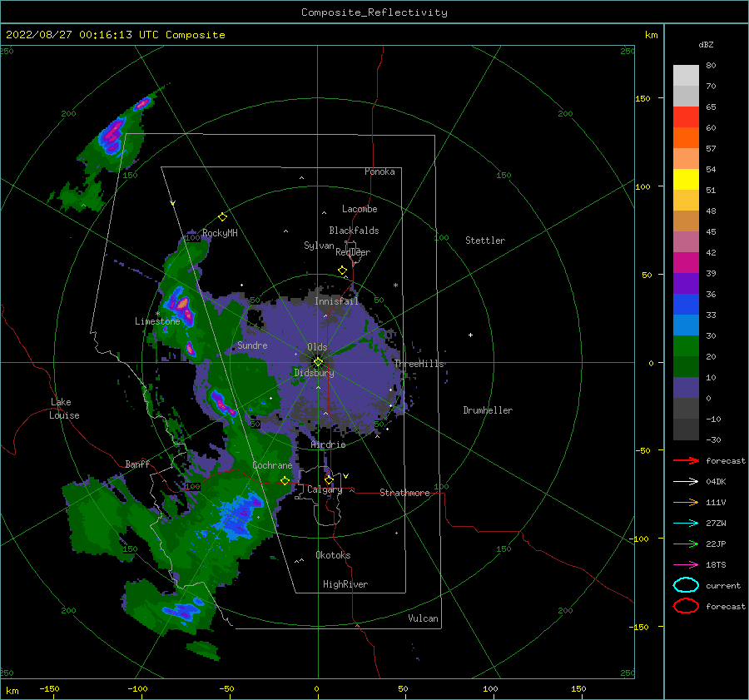Click the Sylvan label on map
Screen dimensions: 749x700
point(319,246)
